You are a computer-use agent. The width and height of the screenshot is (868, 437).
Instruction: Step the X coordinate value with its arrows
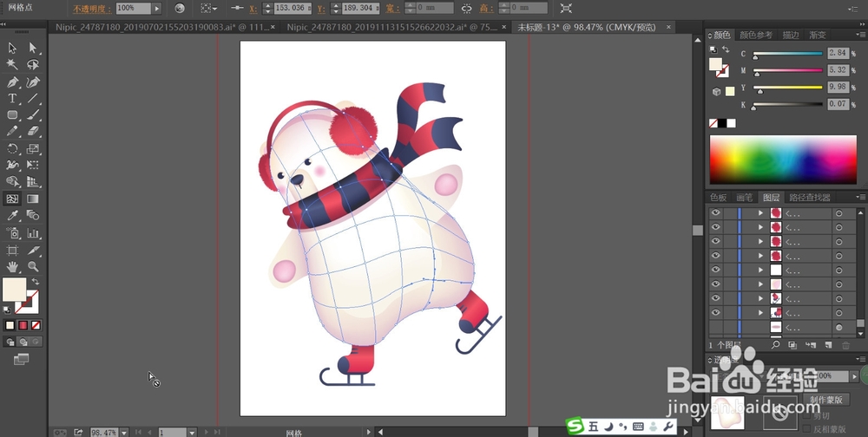[268, 9]
